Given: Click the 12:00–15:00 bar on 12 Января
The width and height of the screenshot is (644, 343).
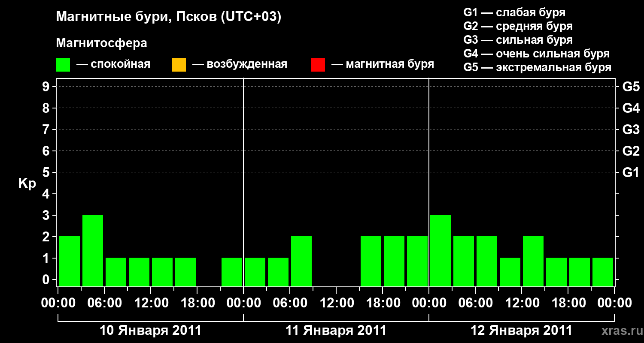Looking at the screenshot, I should (x=533, y=261).
